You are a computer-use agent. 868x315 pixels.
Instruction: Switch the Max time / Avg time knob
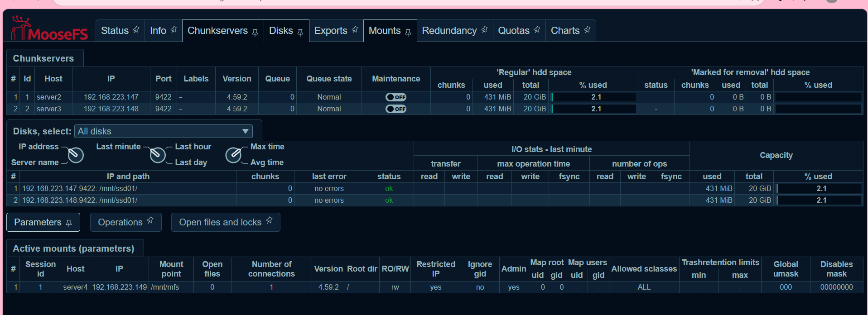tap(233, 155)
